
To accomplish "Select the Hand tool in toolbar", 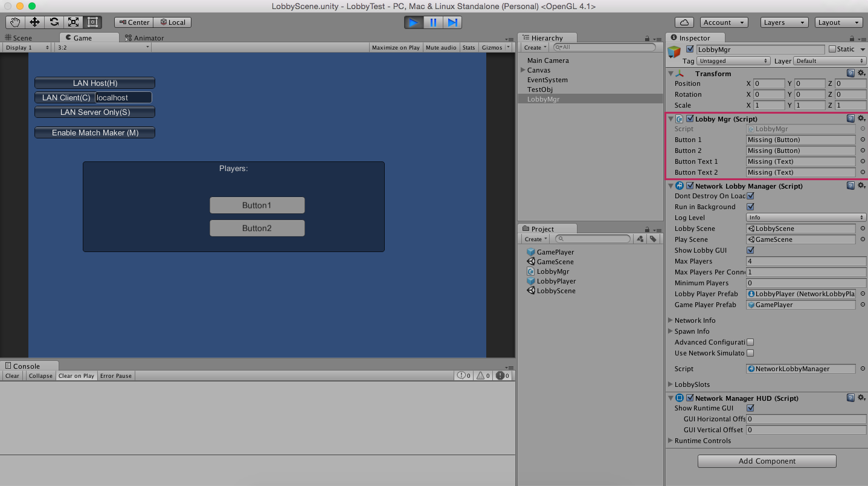I will (15, 22).
